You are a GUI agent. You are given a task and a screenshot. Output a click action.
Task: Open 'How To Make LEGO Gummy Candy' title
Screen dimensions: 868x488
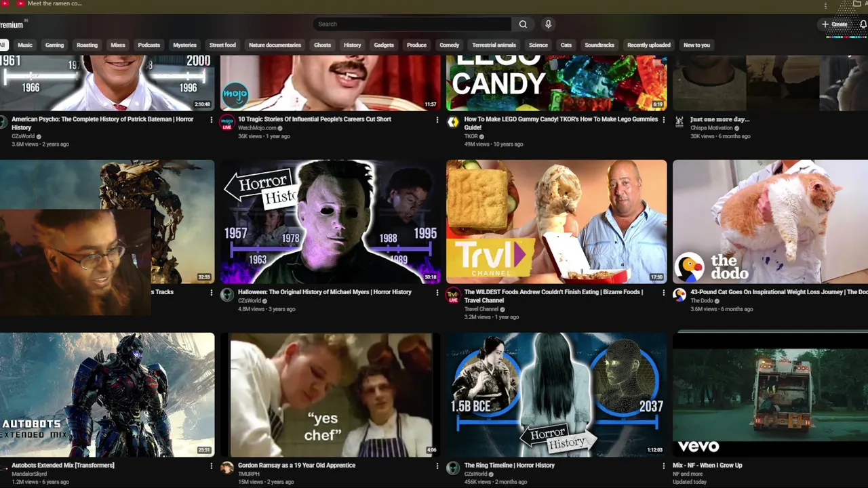(561, 123)
